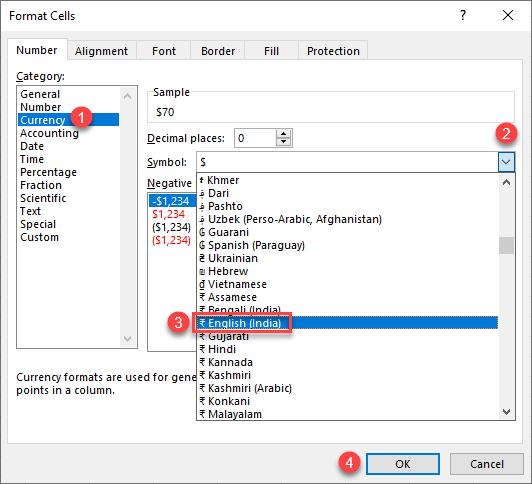
Task: Select black ($1,234) parentheses format
Action: (172, 227)
